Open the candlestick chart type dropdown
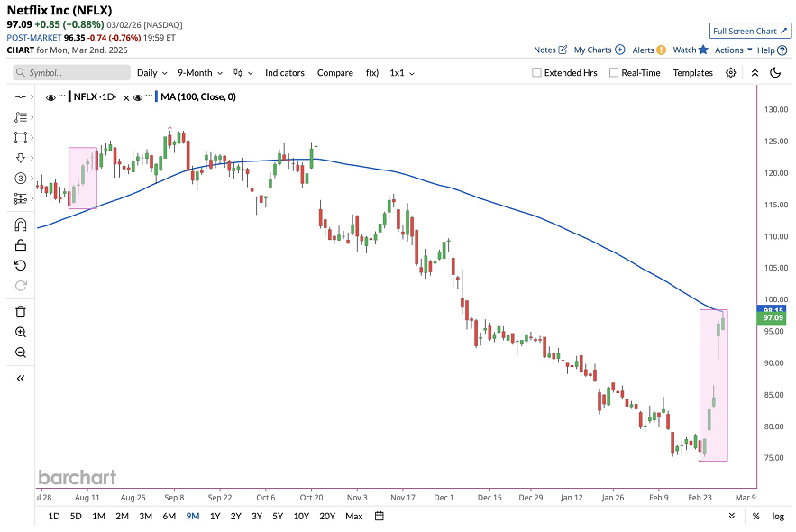Screen dimensions: 796x532 click(242, 73)
